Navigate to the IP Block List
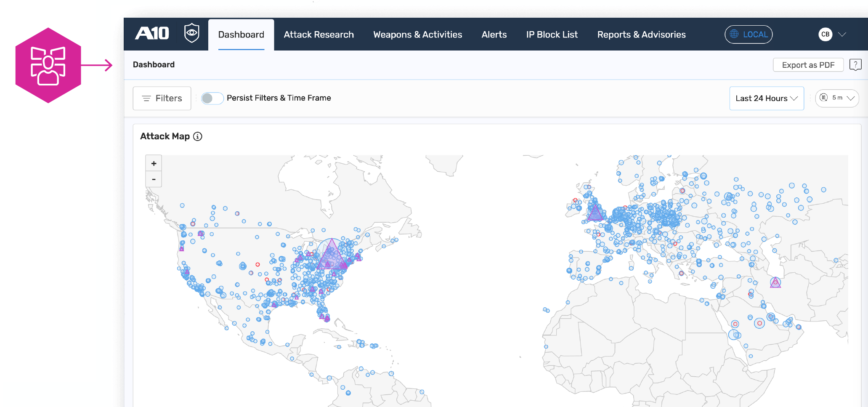The height and width of the screenshot is (407, 868). [x=552, y=35]
